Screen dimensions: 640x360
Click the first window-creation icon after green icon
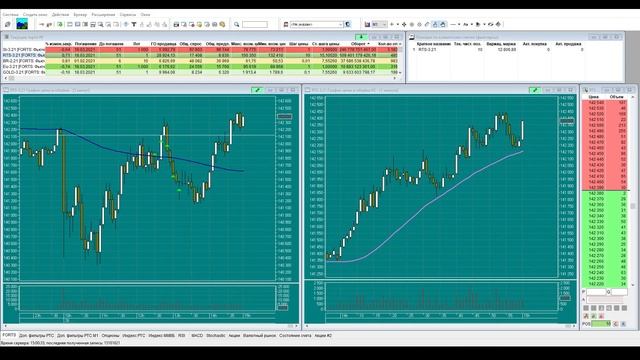coord(70,24)
